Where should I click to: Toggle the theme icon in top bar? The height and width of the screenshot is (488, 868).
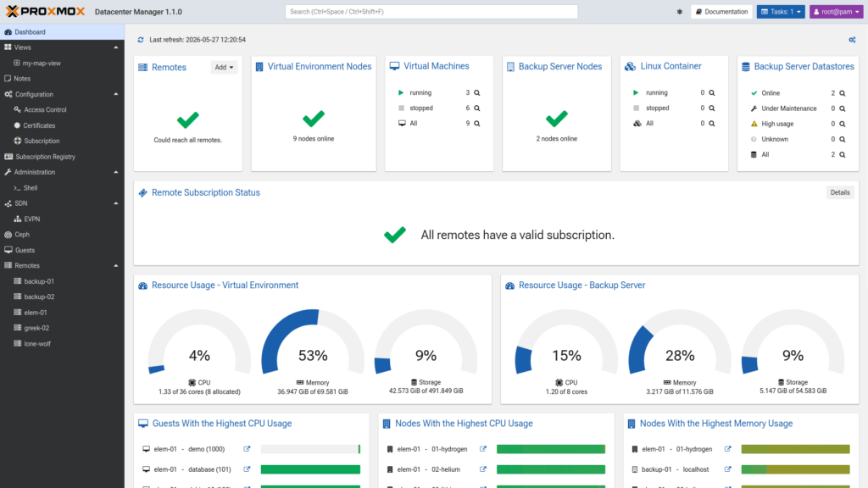(679, 12)
